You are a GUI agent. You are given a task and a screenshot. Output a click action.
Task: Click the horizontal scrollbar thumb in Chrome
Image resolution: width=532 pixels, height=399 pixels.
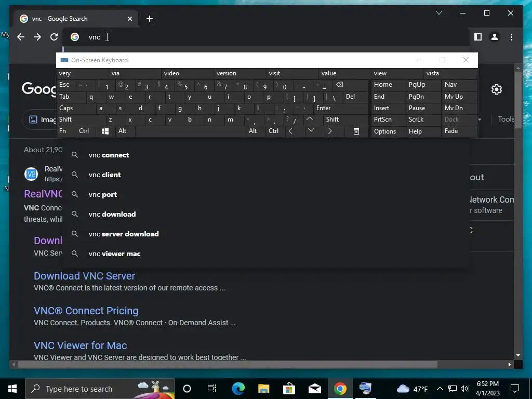point(228,365)
